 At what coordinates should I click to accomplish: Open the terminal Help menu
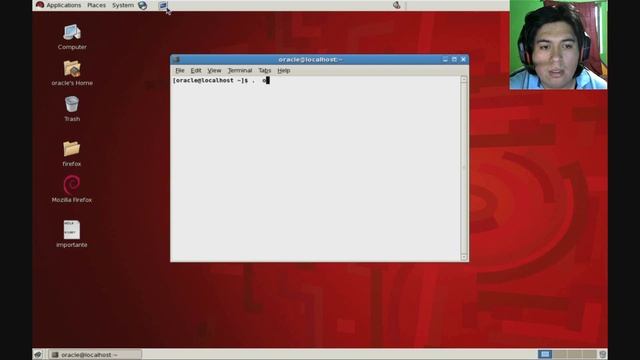point(284,71)
